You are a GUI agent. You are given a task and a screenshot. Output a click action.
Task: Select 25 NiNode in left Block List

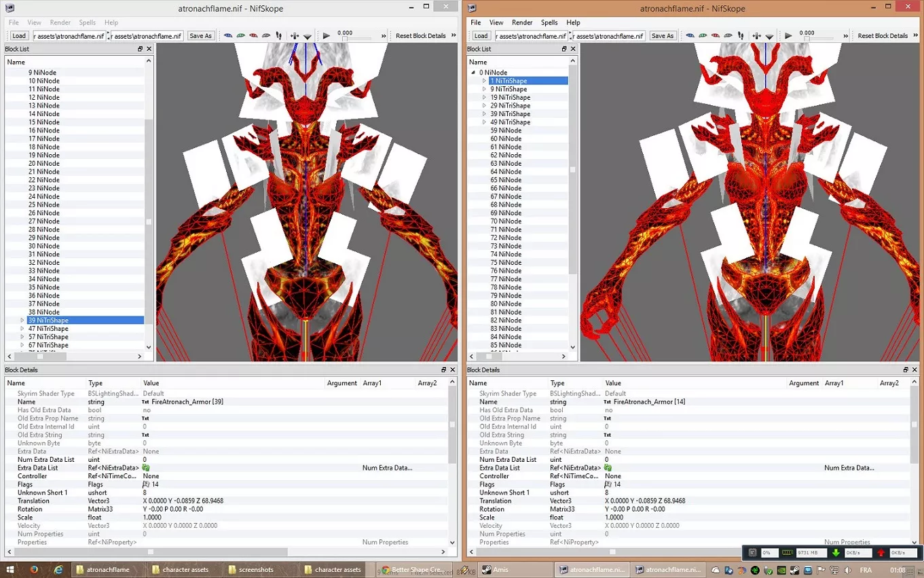(x=43, y=204)
